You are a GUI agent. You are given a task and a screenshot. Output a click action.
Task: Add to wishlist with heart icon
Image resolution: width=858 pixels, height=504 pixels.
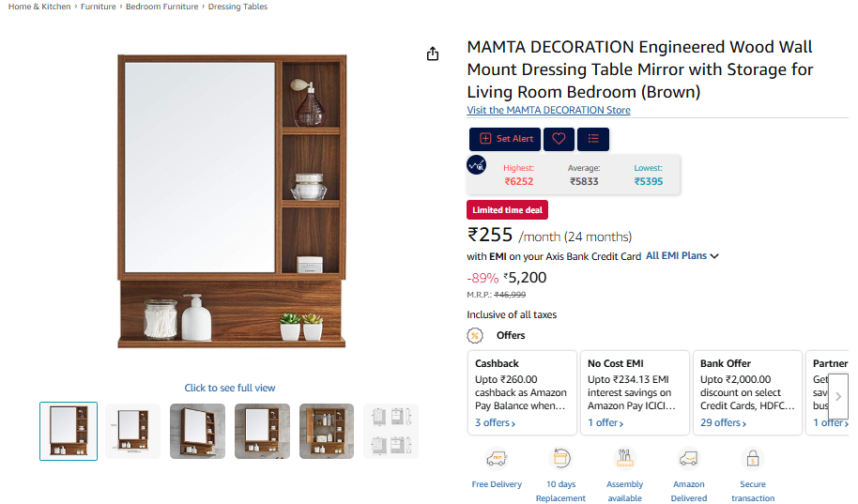coord(559,139)
